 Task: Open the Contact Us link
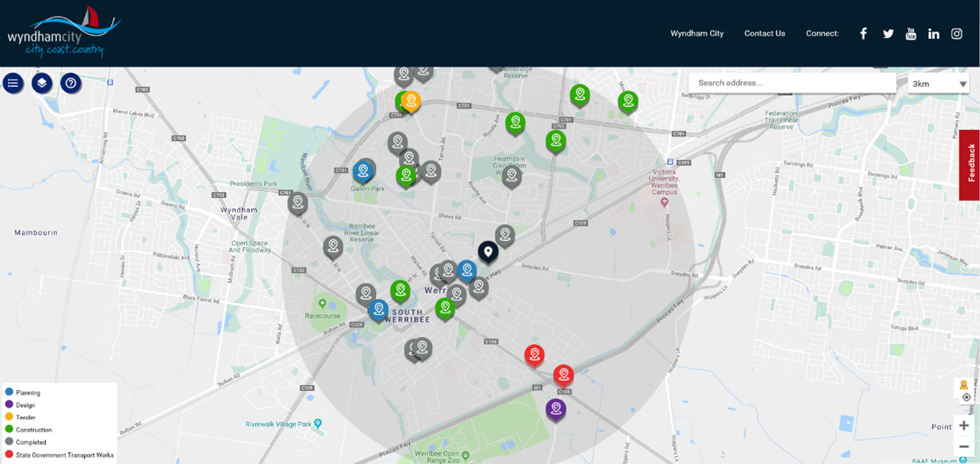point(765,34)
